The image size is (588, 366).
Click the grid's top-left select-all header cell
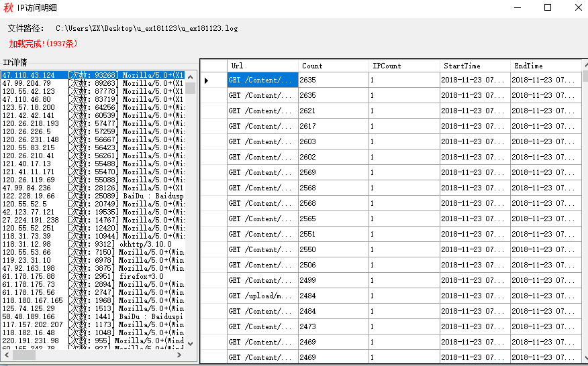pyautogui.click(x=213, y=66)
